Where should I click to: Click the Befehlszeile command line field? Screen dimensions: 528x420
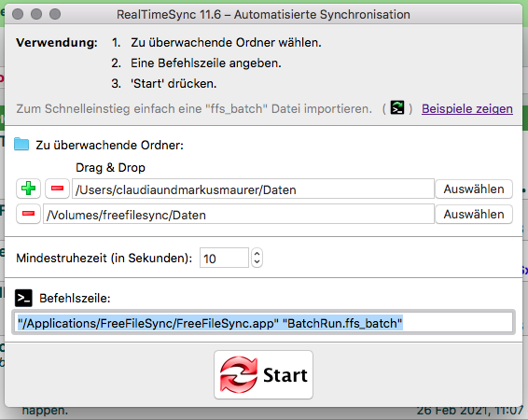point(263,323)
